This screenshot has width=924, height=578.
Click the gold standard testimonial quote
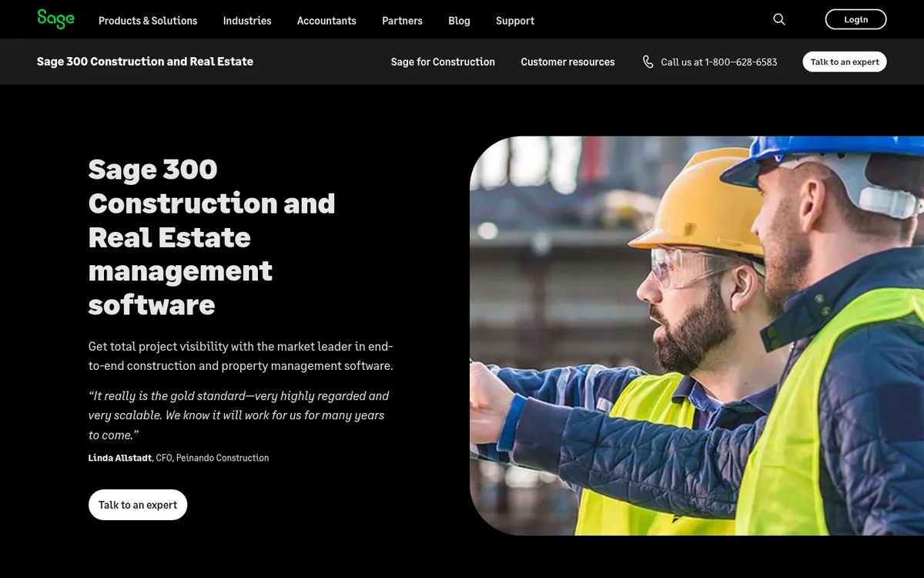239,415
